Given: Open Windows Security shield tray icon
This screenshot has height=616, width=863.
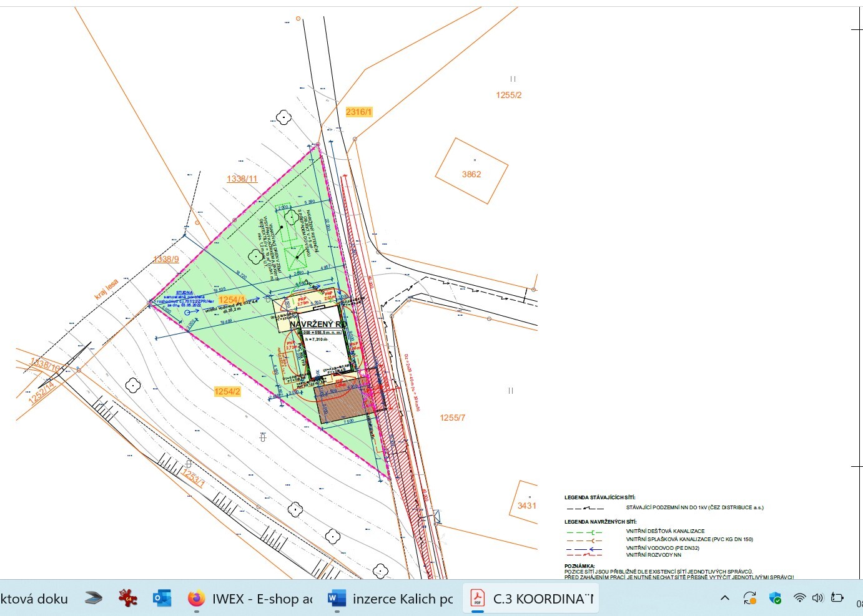Looking at the screenshot, I should (x=775, y=598).
